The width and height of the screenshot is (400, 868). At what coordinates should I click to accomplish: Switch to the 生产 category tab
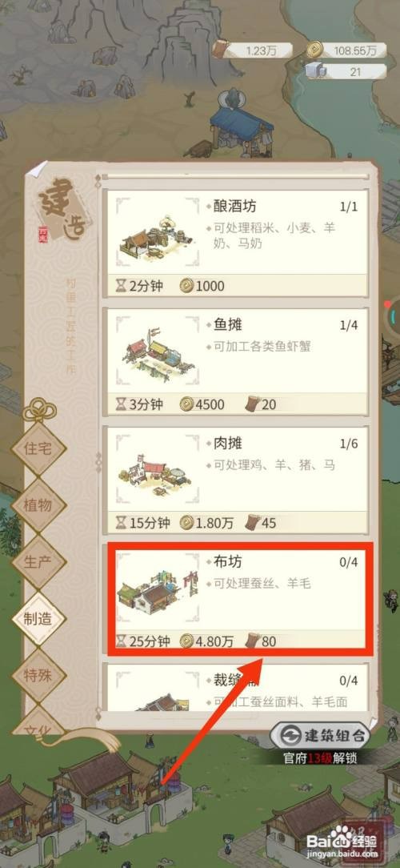[38, 562]
